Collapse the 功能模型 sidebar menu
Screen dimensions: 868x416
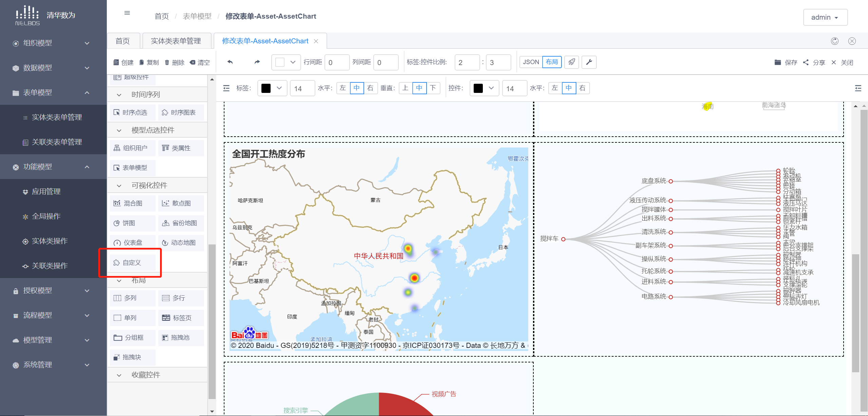coord(53,167)
